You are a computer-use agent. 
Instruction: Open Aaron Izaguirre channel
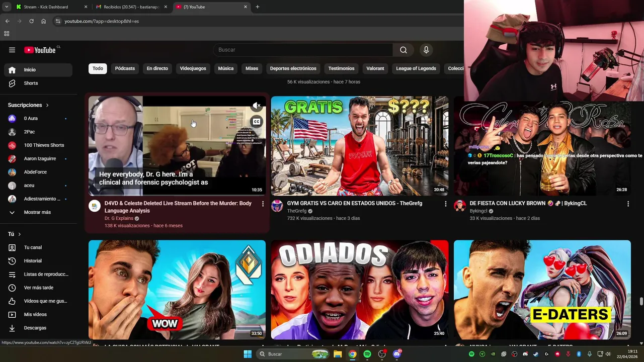[38, 159]
